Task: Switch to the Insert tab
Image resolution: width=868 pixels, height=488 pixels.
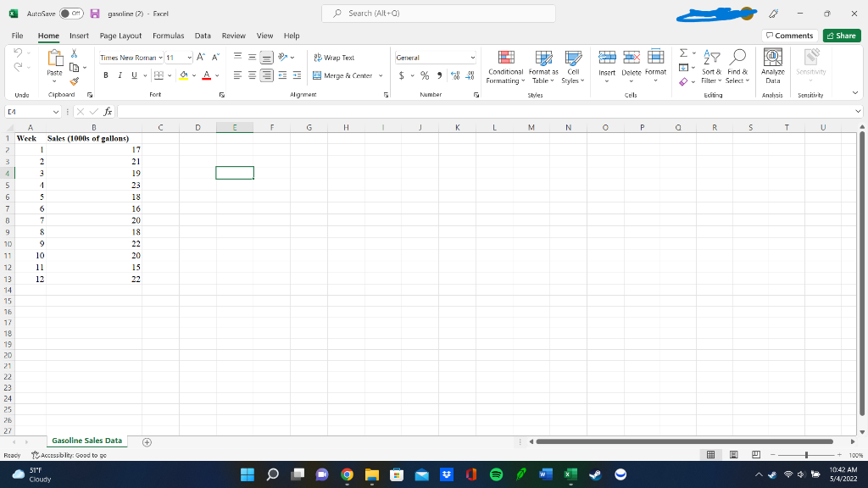Action: 79,36
